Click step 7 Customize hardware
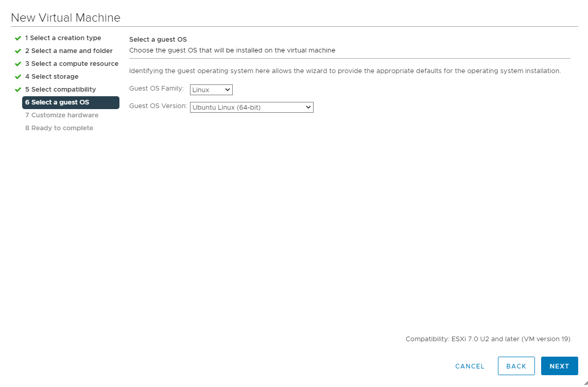Image resolution: width=588 pixels, height=387 pixels. point(61,115)
